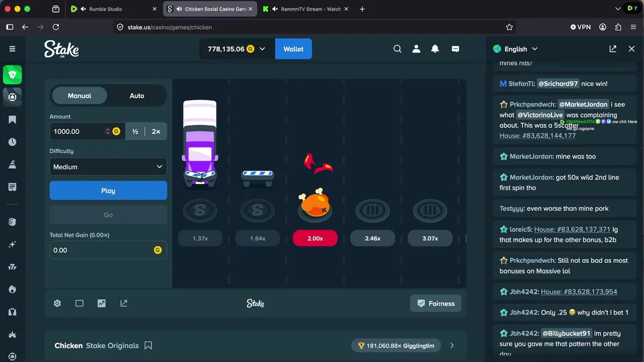Open the notifications bell
Screen dimensions: 644x362
[435, 49]
